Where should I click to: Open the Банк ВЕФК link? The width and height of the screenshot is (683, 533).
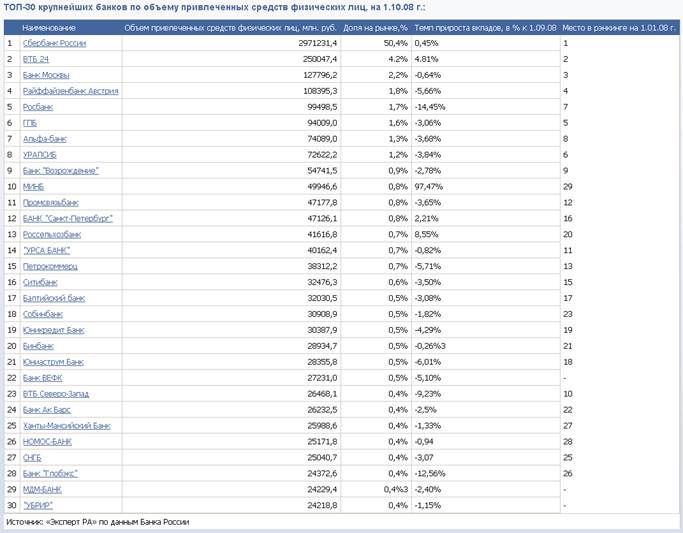pyautogui.click(x=43, y=378)
